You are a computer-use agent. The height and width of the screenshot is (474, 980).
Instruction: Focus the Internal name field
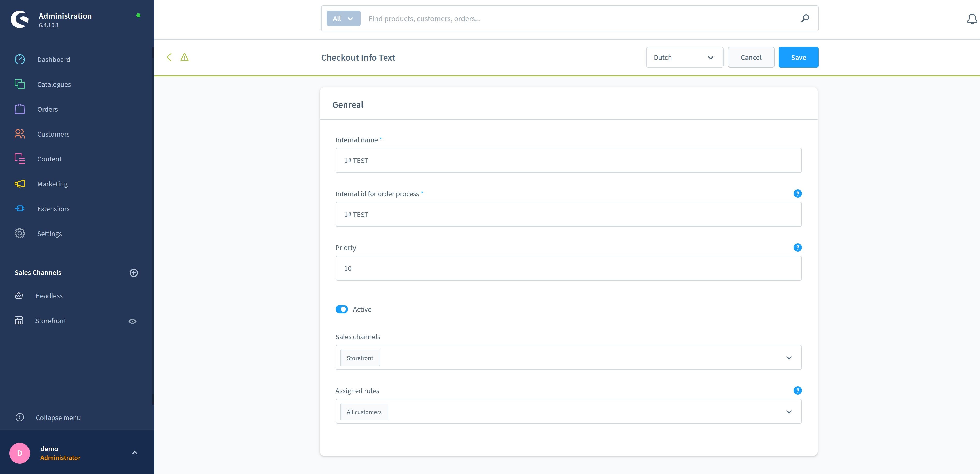(568, 160)
